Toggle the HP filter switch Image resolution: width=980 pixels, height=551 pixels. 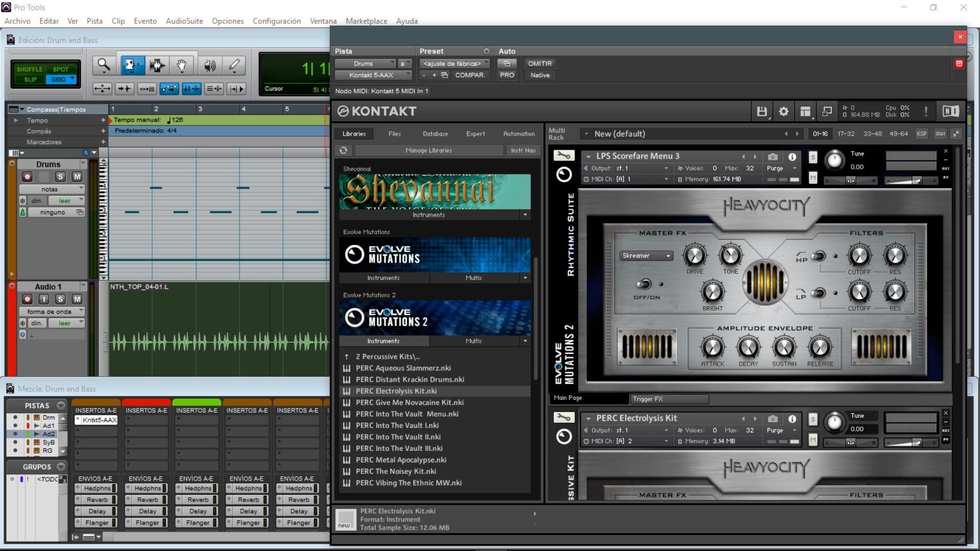(819, 256)
